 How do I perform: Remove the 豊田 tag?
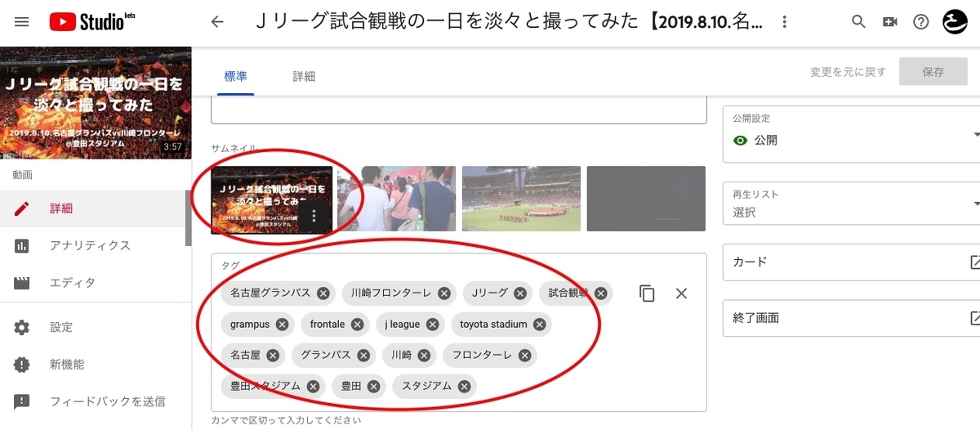tap(373, 387)
